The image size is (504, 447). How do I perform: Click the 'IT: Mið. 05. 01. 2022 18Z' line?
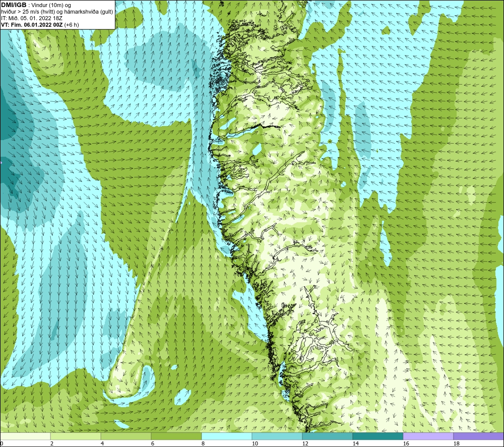(31, 18)
